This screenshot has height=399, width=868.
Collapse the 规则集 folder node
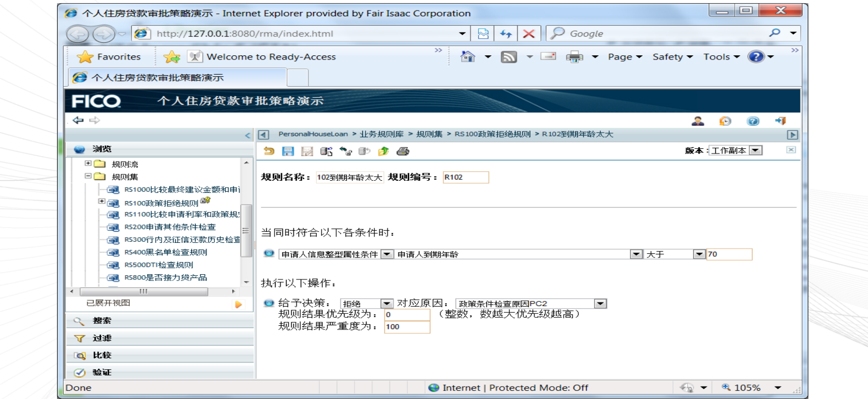coord(88,176)
